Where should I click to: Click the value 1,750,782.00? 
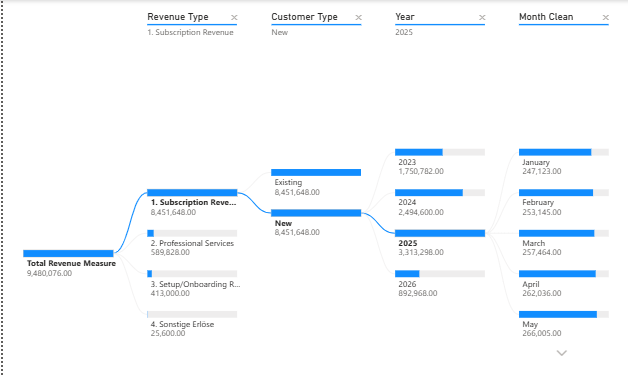[x=421, y=171]
